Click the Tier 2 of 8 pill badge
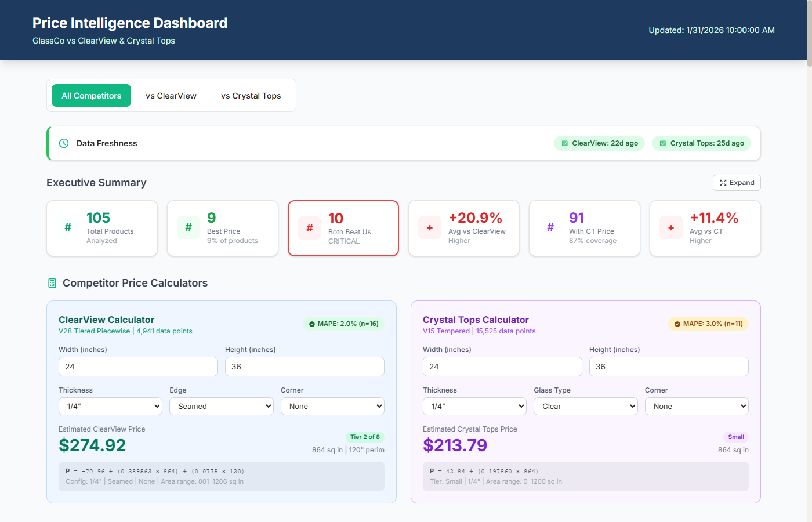Viewport: 812px width, 522px height. [x=364, y=437]
